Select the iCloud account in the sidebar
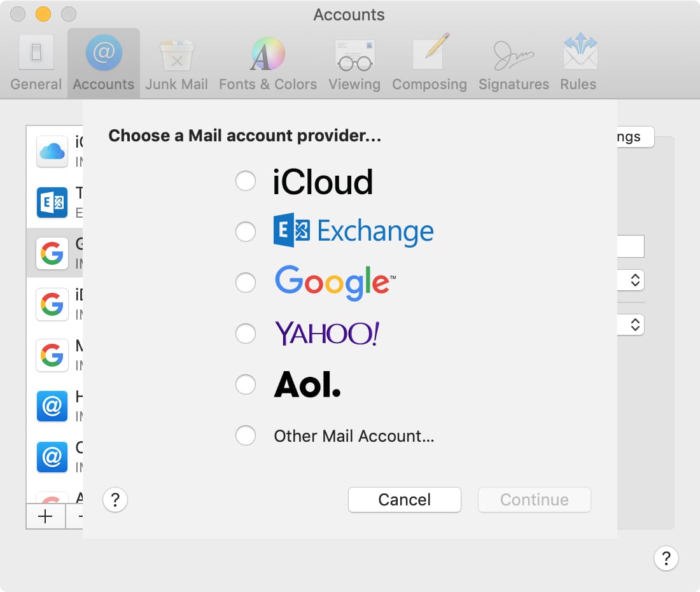The image size is (700, 592). click(54, 152)
